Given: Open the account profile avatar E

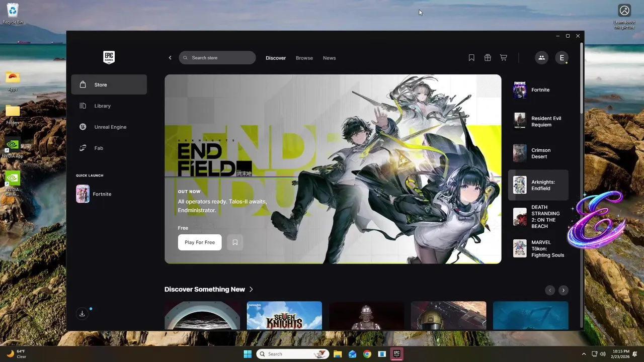Looking at the screenshot, I should point(562,58).
